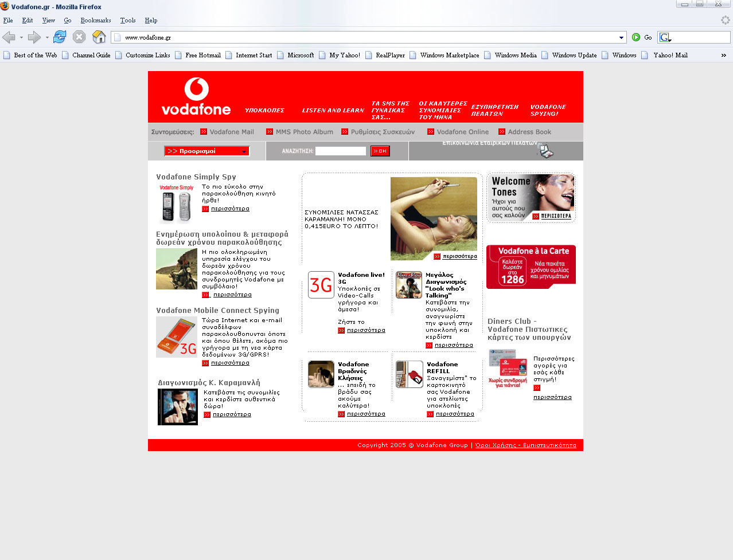Screen dimensions: 733x560
Task: Open the Yahoo! Mail bookmark
Action: click(x=665, y=55)
